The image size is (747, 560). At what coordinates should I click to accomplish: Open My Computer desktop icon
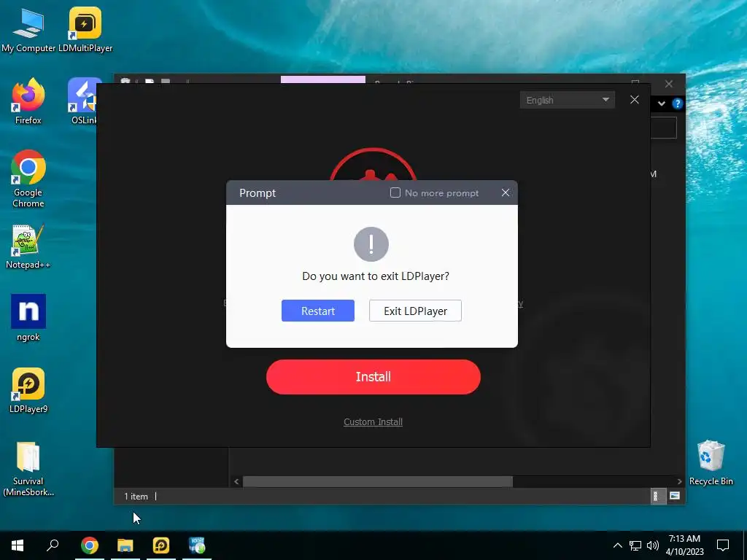28,29
